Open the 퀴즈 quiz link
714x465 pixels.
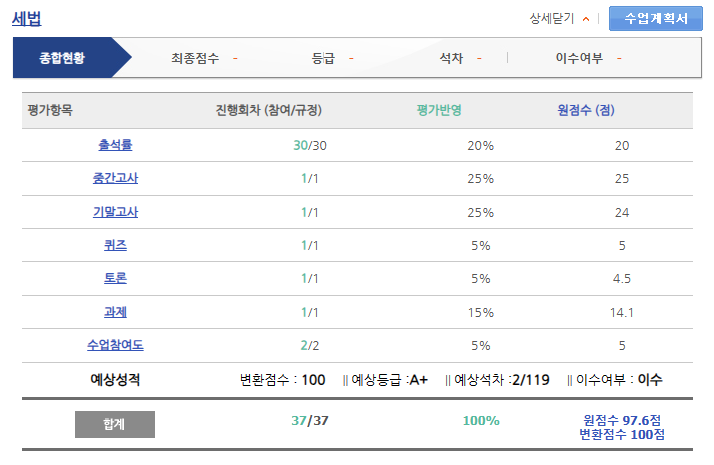tap(115, 245)
